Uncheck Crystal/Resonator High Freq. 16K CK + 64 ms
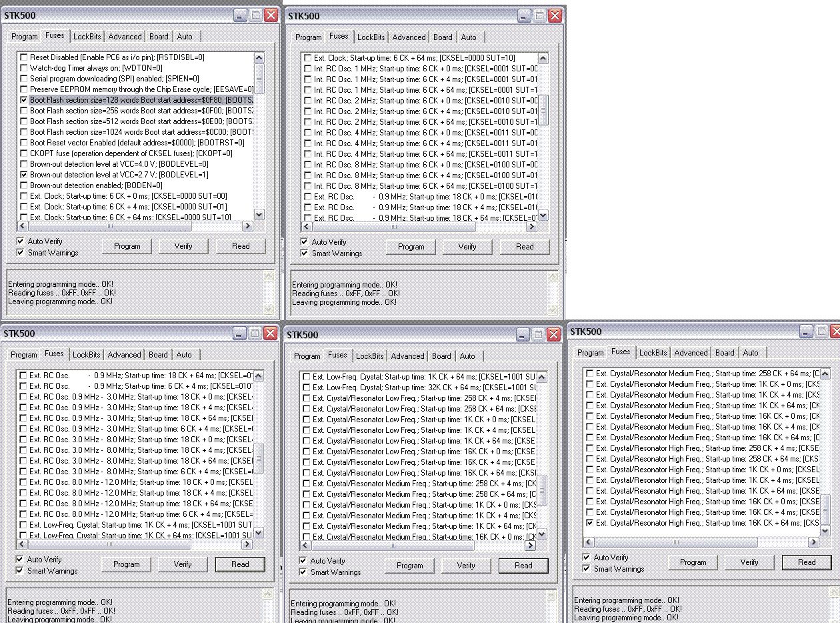Image resolution: width=840 pixels, height=623 pixels. coord(589,523)
